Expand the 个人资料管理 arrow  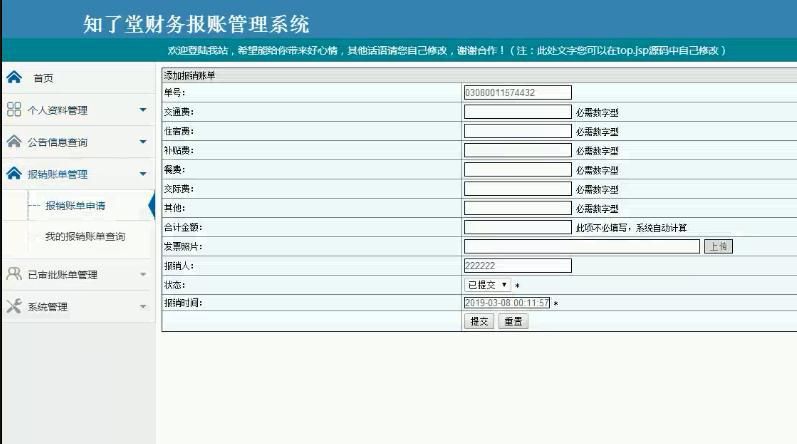[143, 110]
